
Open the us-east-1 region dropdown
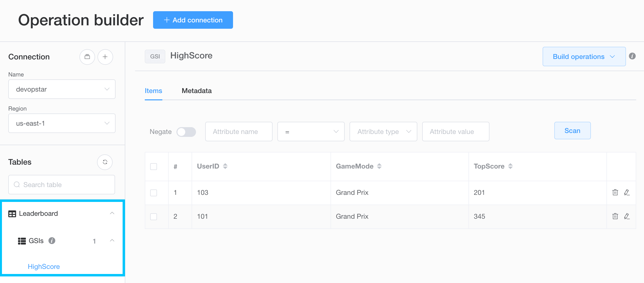tap(62, 123)
